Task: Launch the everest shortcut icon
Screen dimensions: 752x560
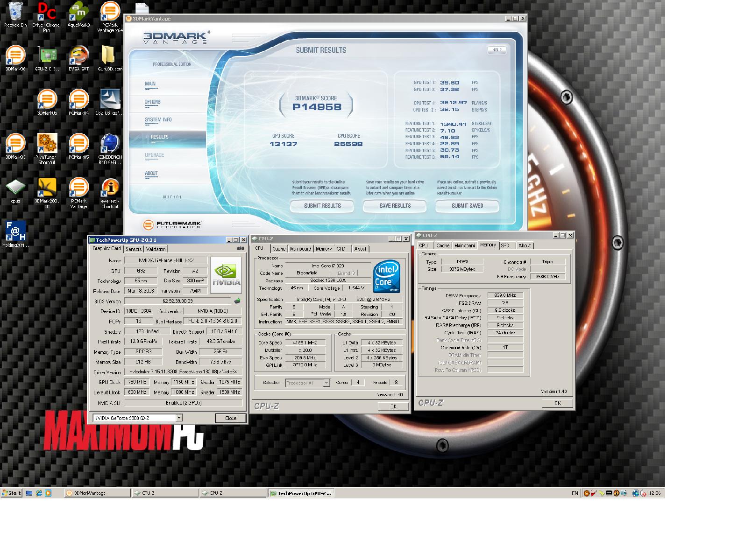Action: pos(110,193)
